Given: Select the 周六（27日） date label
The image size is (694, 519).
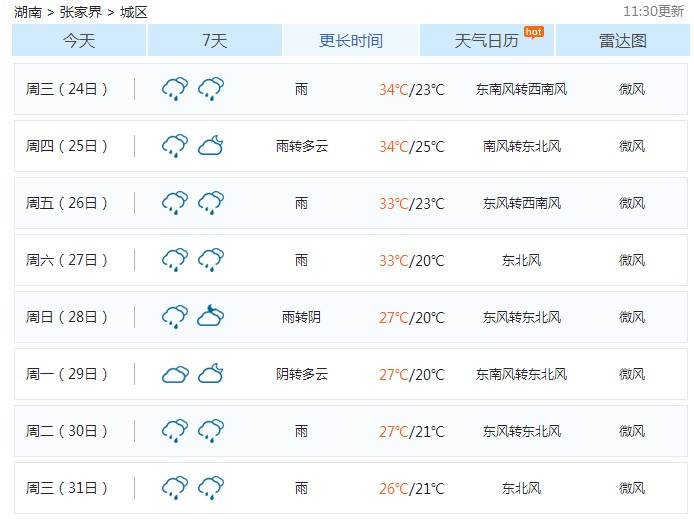Looking at the screenshot, I should (66, 260).
